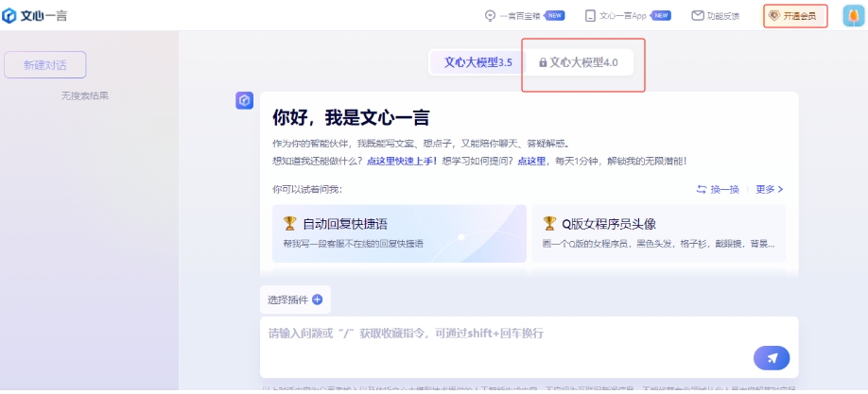The height and width of the screenshot is (394, 868).
Task: Open 一言百宝箱 from top bar
Action: 520,16
